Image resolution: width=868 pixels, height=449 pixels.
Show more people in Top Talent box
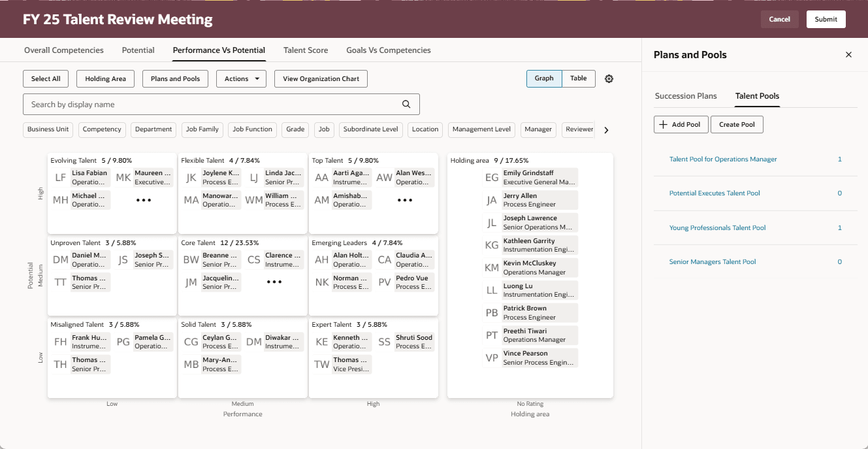[405, 201]
